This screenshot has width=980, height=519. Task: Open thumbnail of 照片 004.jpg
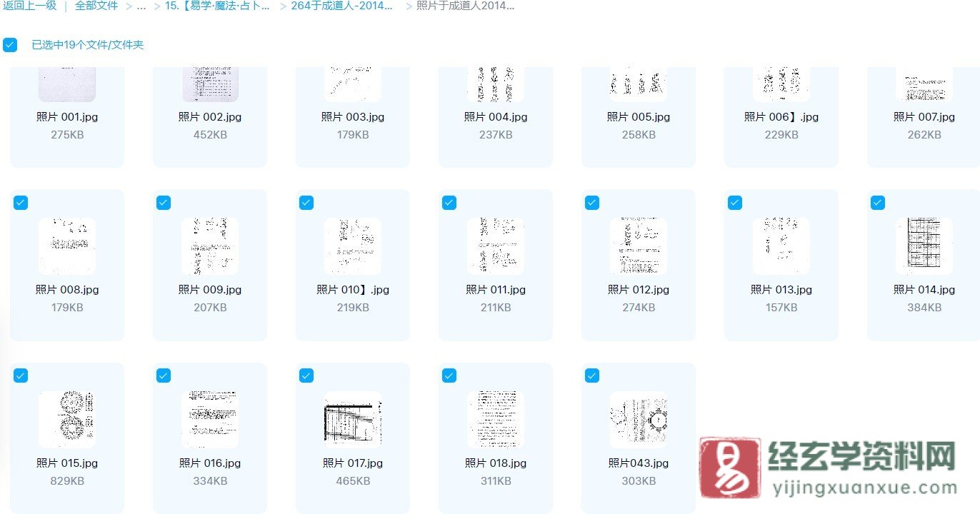[x=496, y=84]
